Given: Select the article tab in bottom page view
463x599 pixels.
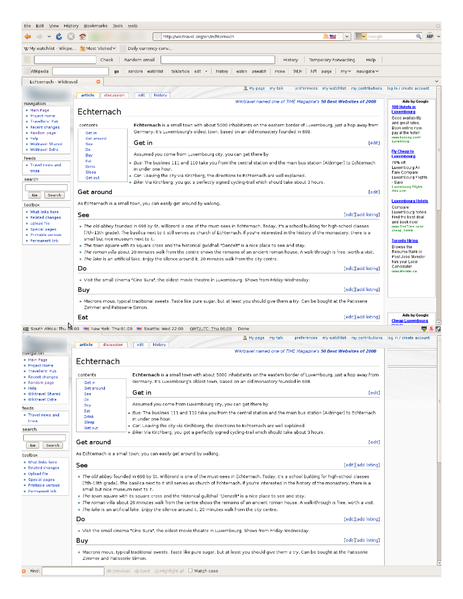Looking at the screenshot, I should click(86, 345).
